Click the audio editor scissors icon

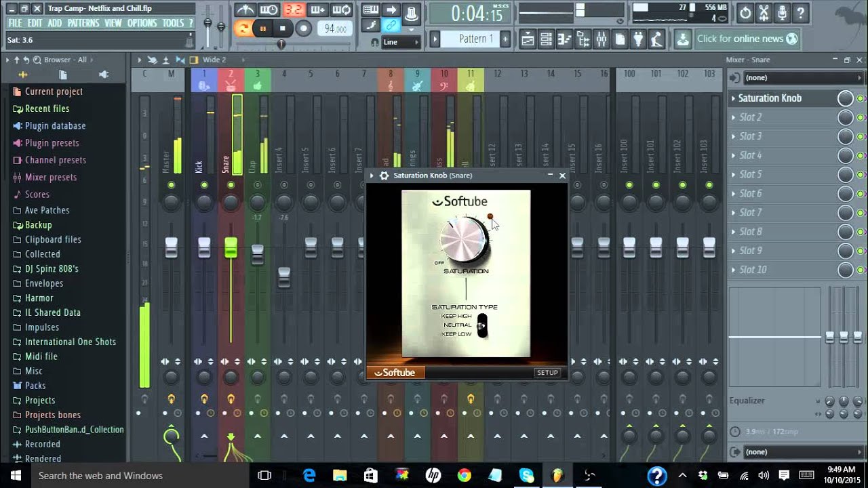764,12
